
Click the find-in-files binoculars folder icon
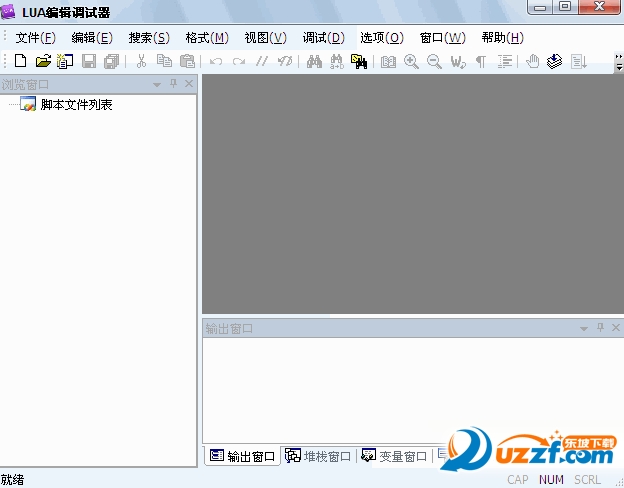359,61
